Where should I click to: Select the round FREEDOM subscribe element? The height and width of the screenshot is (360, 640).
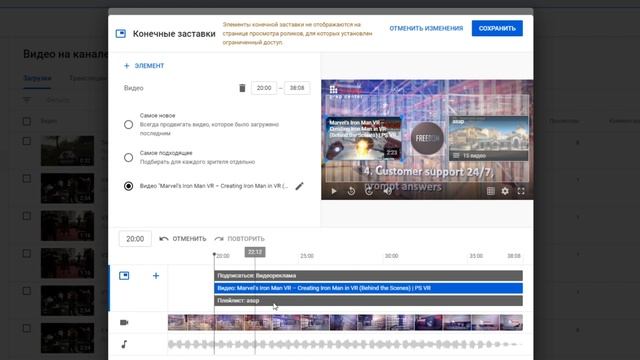tap(427, 138)
